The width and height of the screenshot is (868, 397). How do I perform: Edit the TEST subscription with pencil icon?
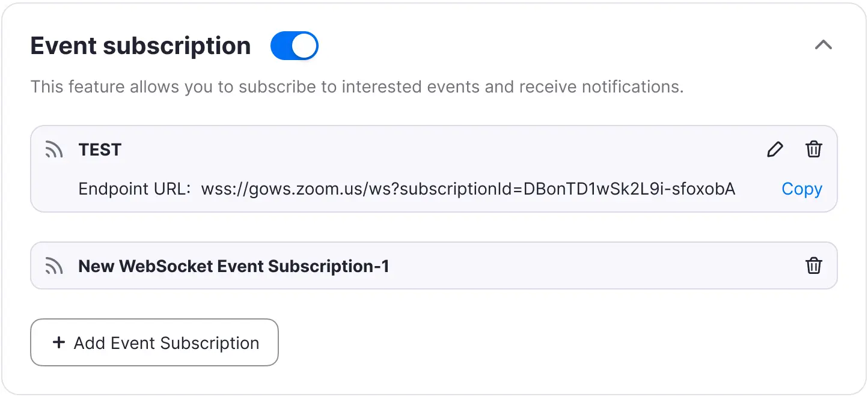(775, 150)
